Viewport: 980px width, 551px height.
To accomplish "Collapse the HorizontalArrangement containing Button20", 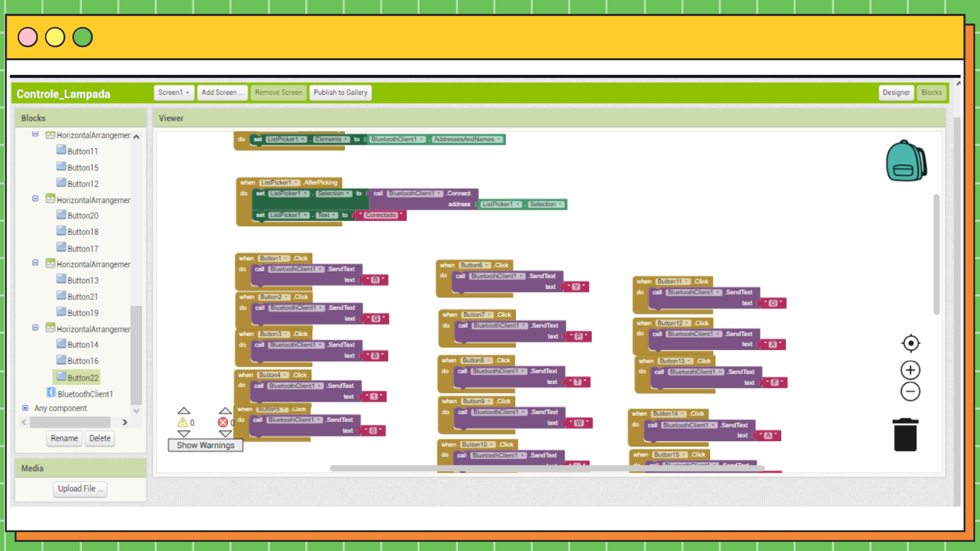I will [35, 198].
